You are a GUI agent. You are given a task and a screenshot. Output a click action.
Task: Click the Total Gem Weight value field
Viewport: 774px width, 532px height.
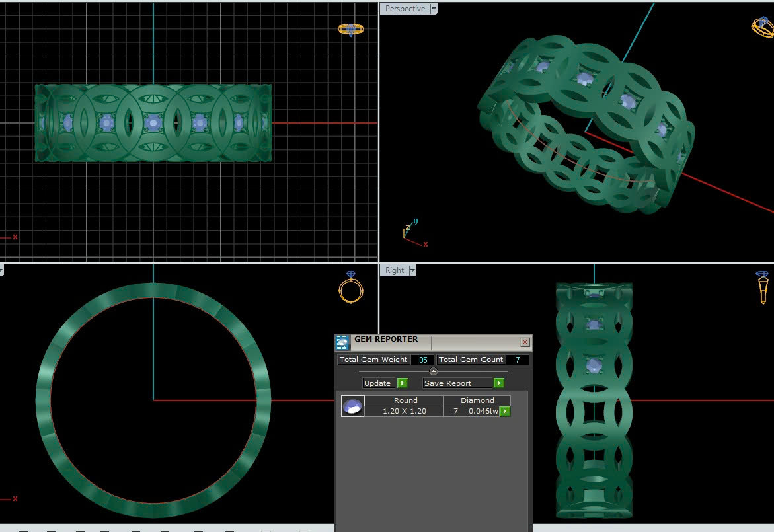[x=422, y=360]
